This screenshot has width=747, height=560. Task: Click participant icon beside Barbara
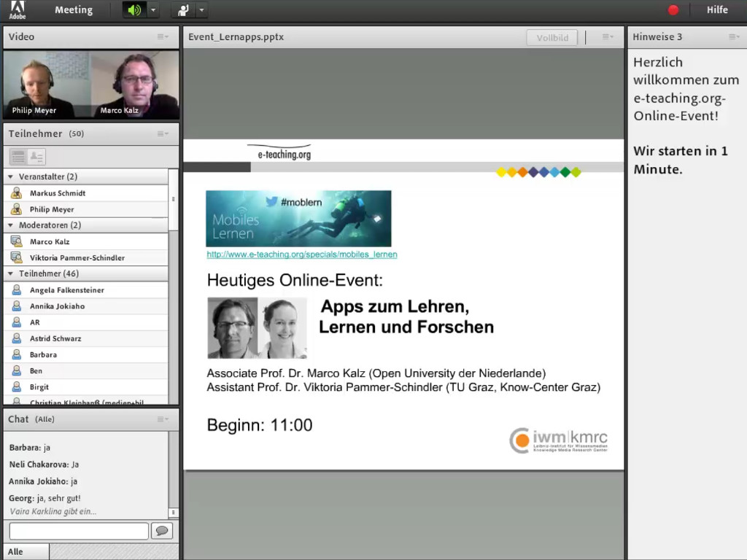[x=17, y=355]
